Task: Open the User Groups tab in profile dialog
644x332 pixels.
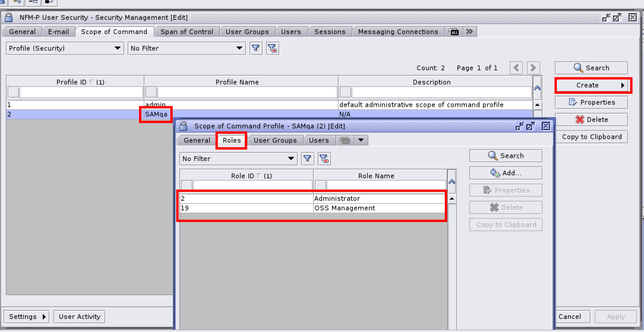Action: 275,140
